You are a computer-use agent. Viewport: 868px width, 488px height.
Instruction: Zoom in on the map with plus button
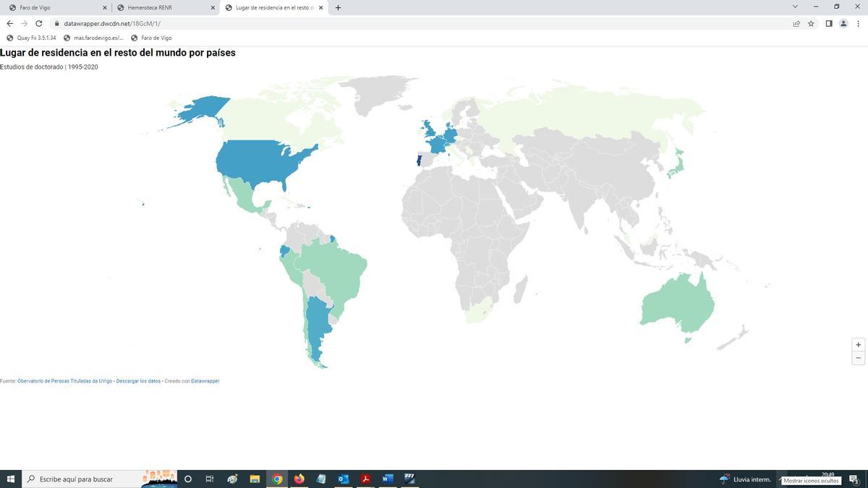click(859, 345)
